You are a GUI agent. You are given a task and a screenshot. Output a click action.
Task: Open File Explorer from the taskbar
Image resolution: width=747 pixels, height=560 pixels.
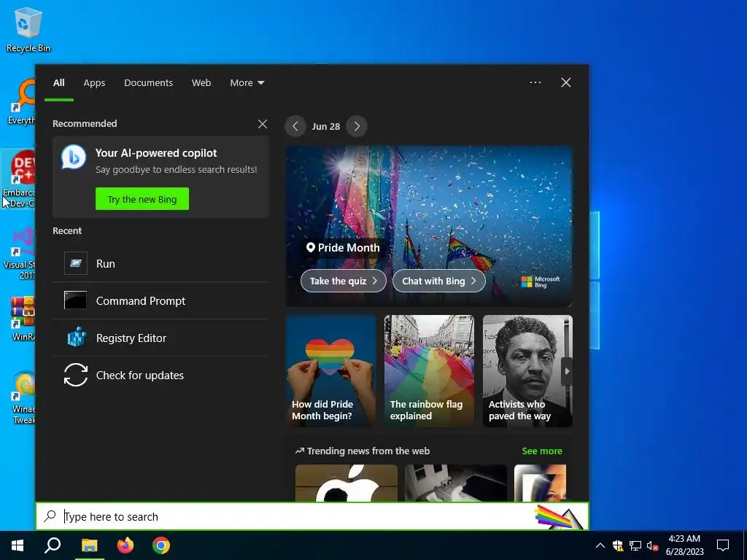(x=89, y=545)
